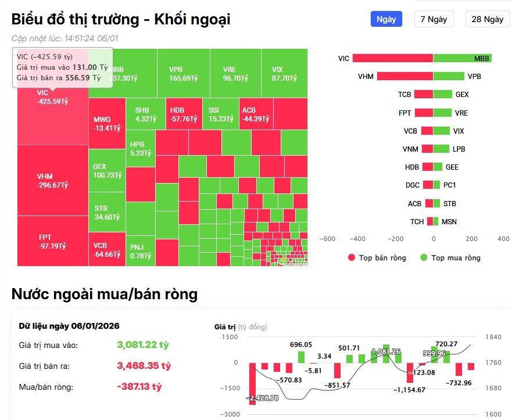This screenshot has height=420, width=512.
Task: Click the red VIC bar in bar chart
Action: [x=392, y=58]
